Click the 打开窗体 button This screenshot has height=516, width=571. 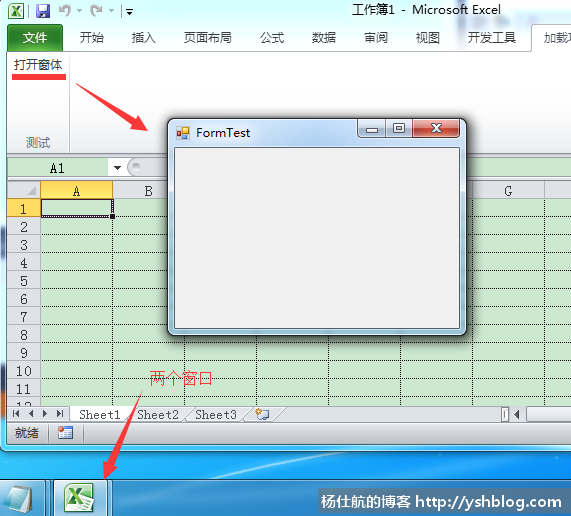(38, 65)
